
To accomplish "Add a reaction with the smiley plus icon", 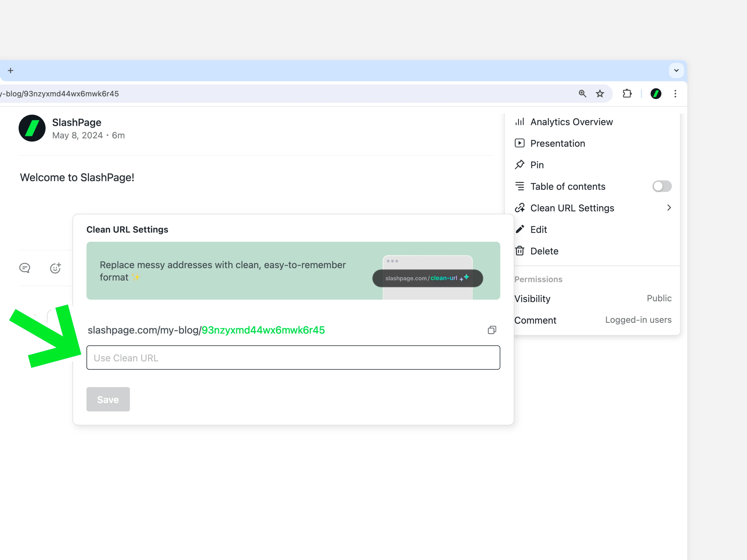I will coord(55,268).
